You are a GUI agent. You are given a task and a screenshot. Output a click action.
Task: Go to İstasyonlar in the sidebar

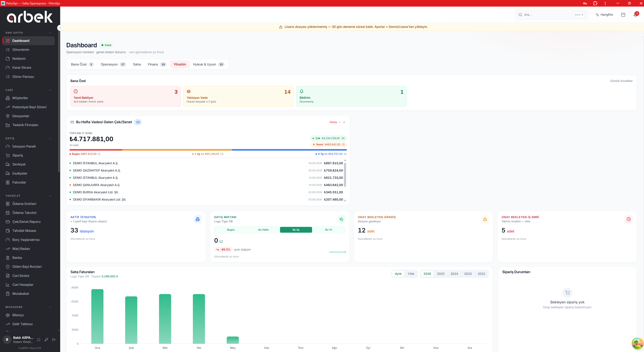[28, 116]
